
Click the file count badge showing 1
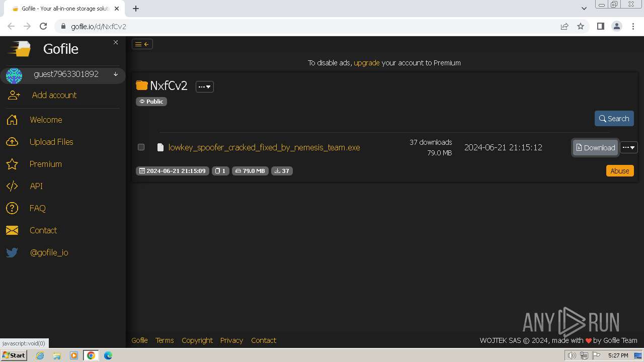point(220,171)
